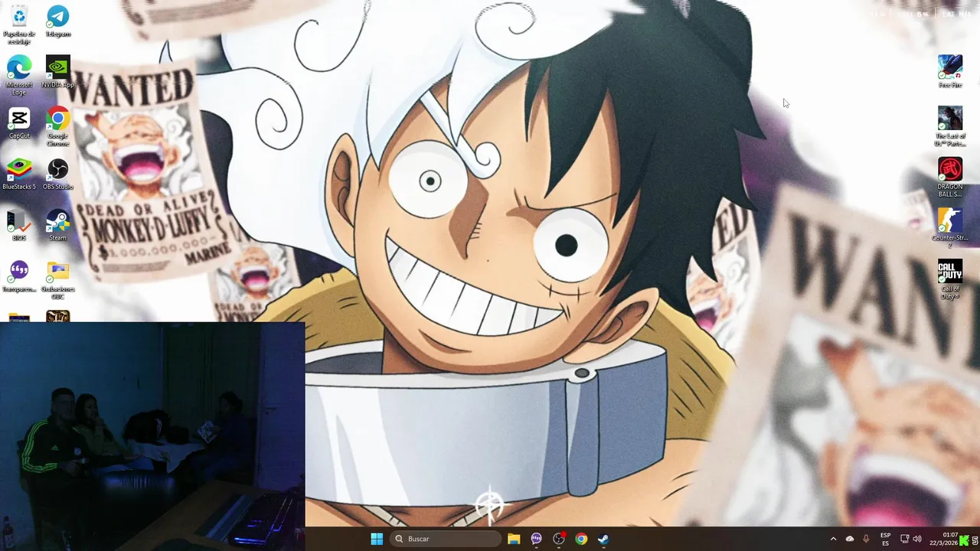980x551 pixels.
Task: Launch Telegram from the desktop
Action: coord(58,21)
